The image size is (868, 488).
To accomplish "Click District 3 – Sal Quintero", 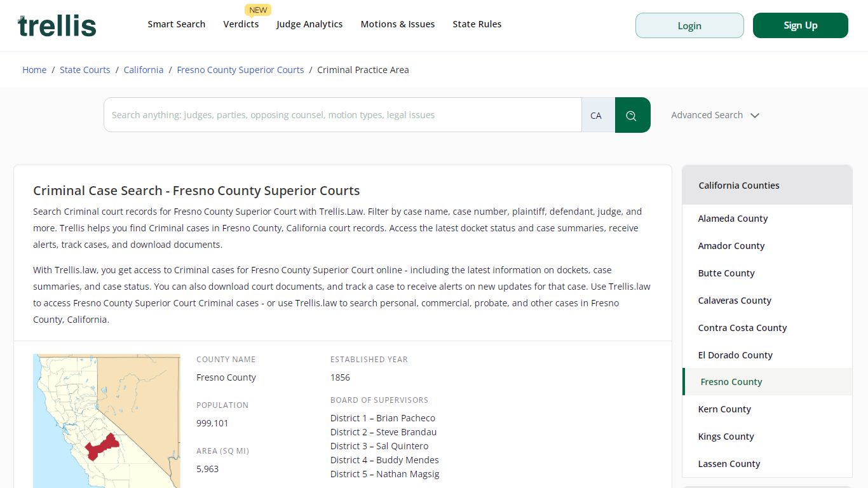I will click(x=379, y=446).
